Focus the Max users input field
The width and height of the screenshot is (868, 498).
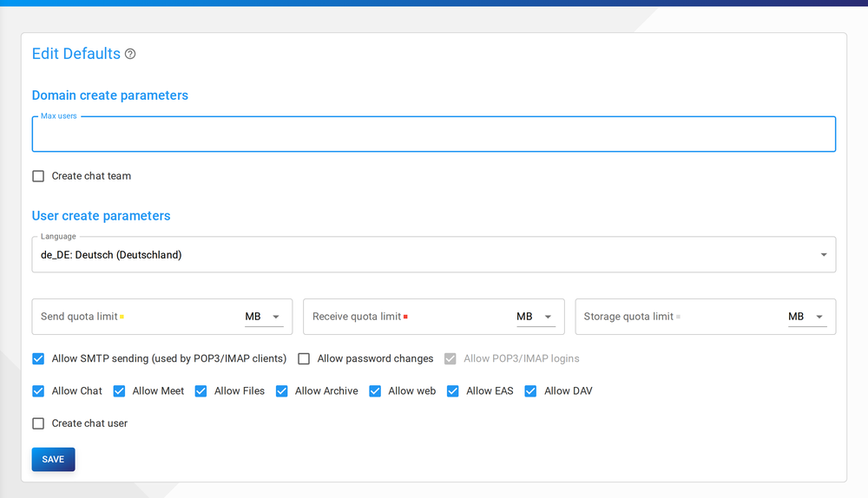click(x=433, y=134)
